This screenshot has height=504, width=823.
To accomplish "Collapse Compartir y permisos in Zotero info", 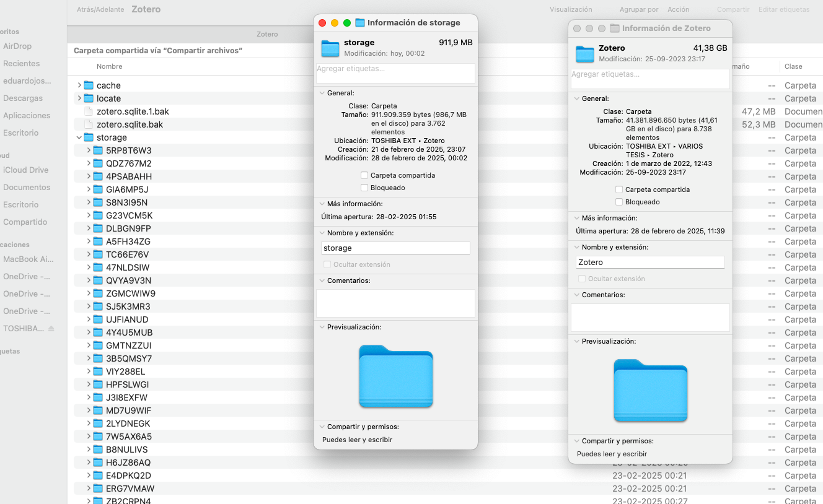I will tap(576, 441).
